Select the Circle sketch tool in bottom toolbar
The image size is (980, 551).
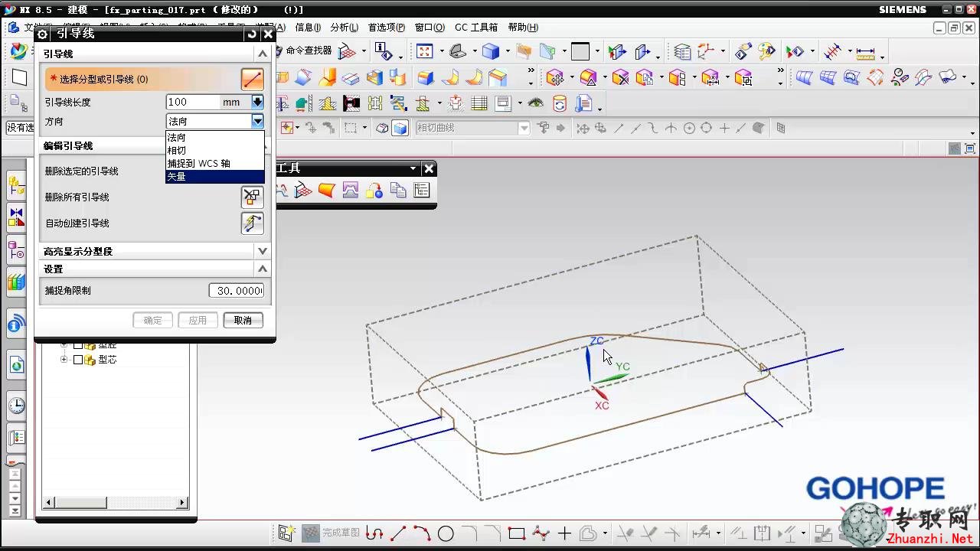pos(446,533)
